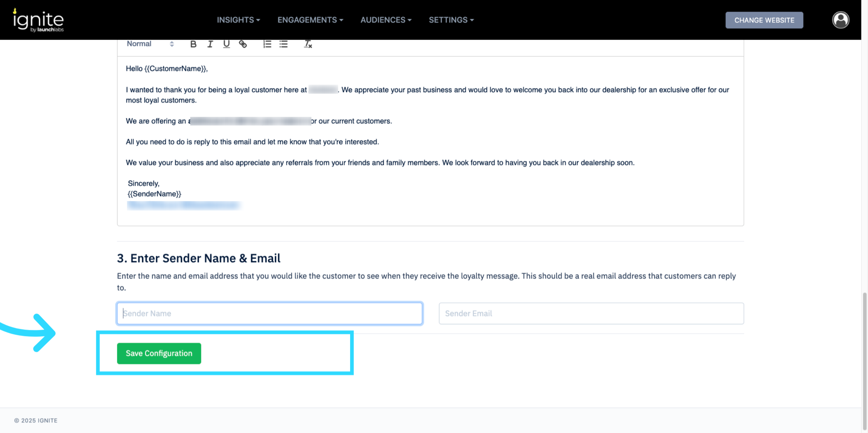The width and height of the screenshot is (868, 433).
Task: Toggle bold formatting in editor toolbar
Action: (193, 44)
